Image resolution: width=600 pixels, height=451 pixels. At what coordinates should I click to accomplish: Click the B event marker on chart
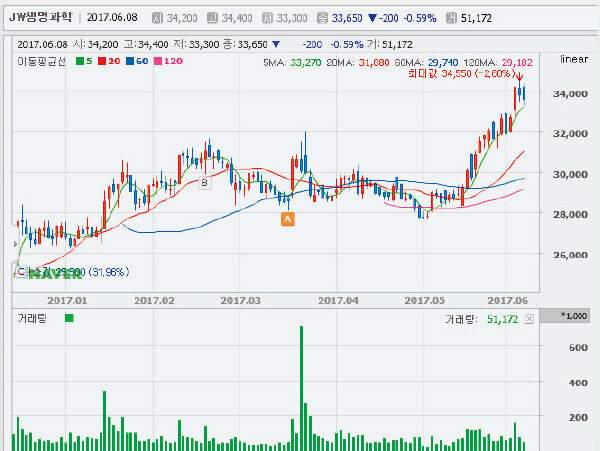coord(205,183)
